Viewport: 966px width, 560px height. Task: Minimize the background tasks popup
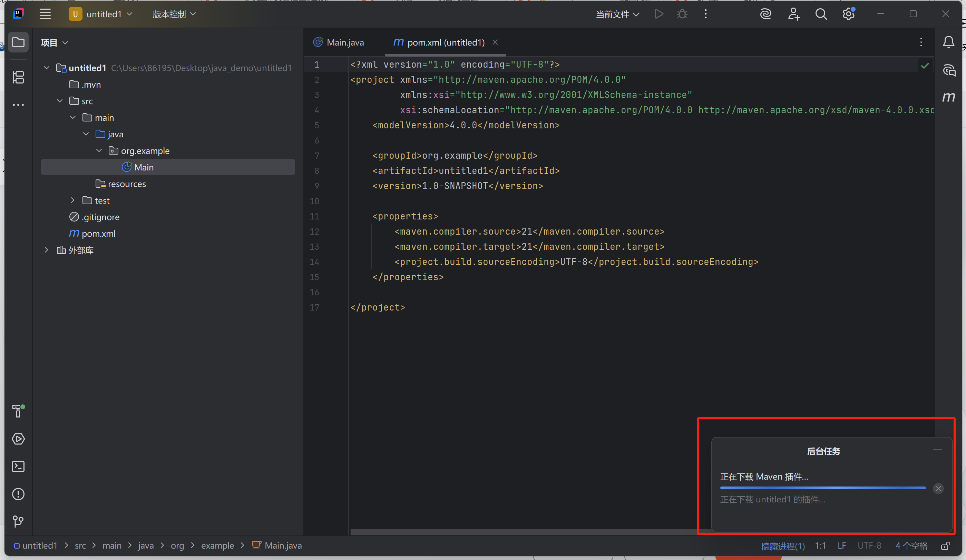(x=937, y=450)
